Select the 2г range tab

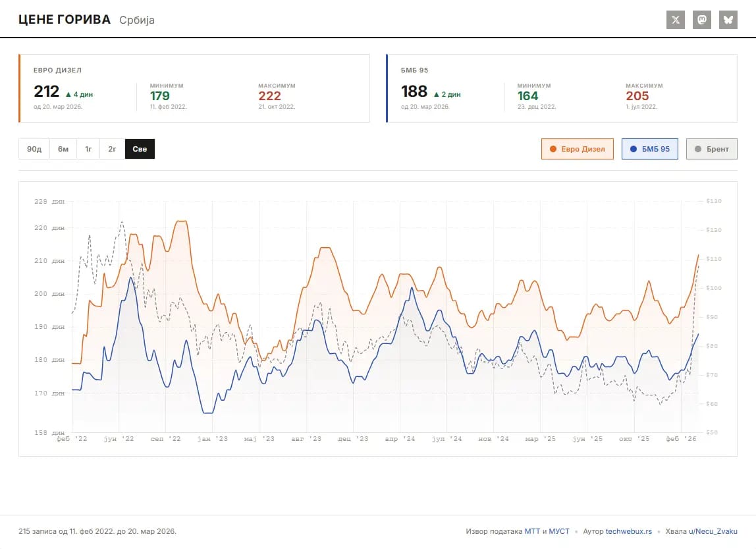[113, 149]
